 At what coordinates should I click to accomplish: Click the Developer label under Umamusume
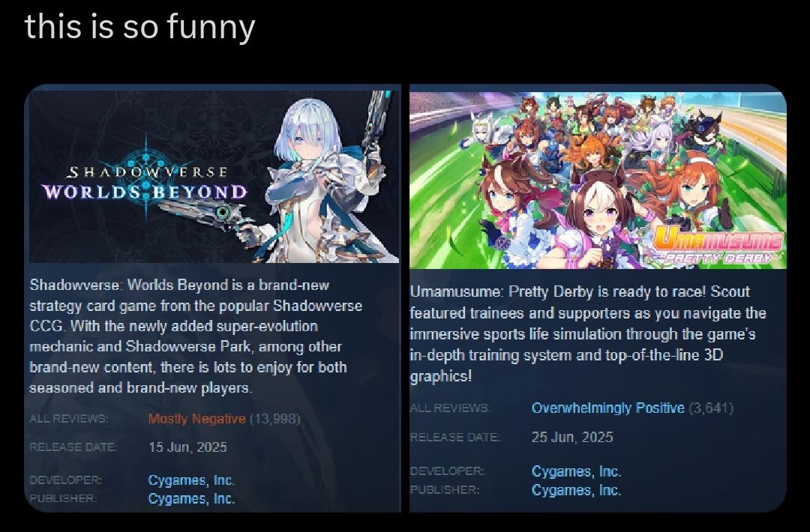point(447,471)
